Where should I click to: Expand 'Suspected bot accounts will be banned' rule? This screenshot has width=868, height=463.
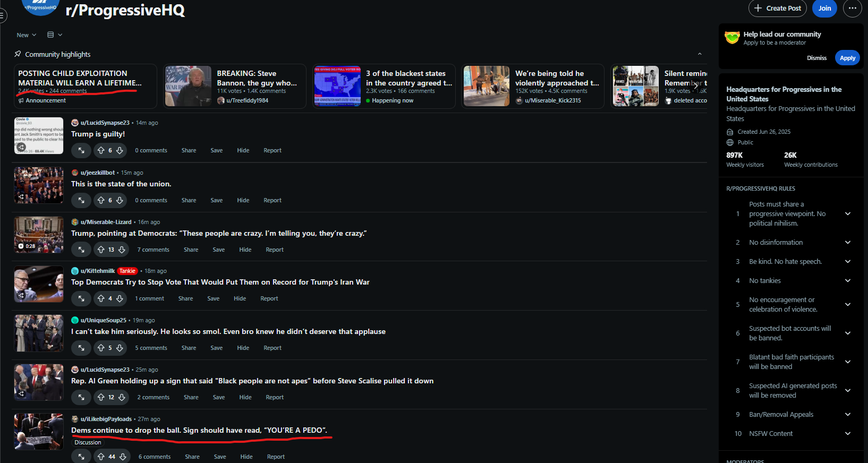click(848, 333)
